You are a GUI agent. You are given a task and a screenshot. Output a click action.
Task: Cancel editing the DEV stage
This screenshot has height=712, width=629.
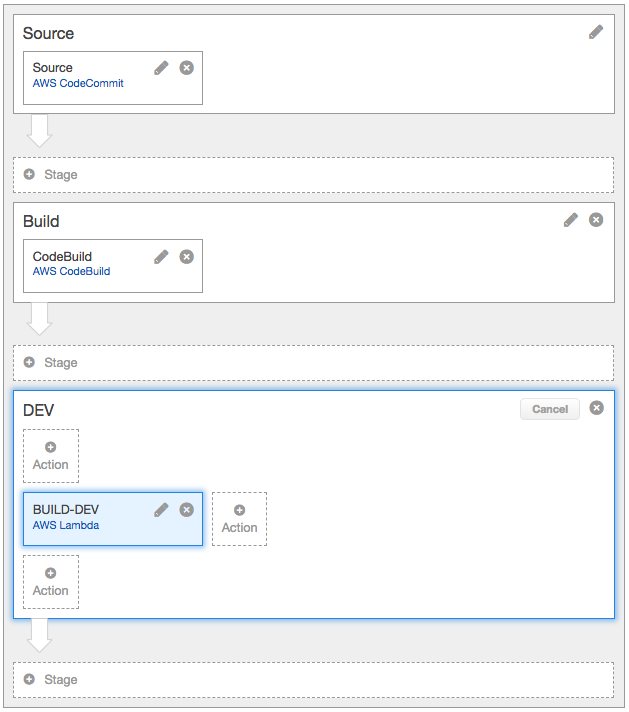549,409
